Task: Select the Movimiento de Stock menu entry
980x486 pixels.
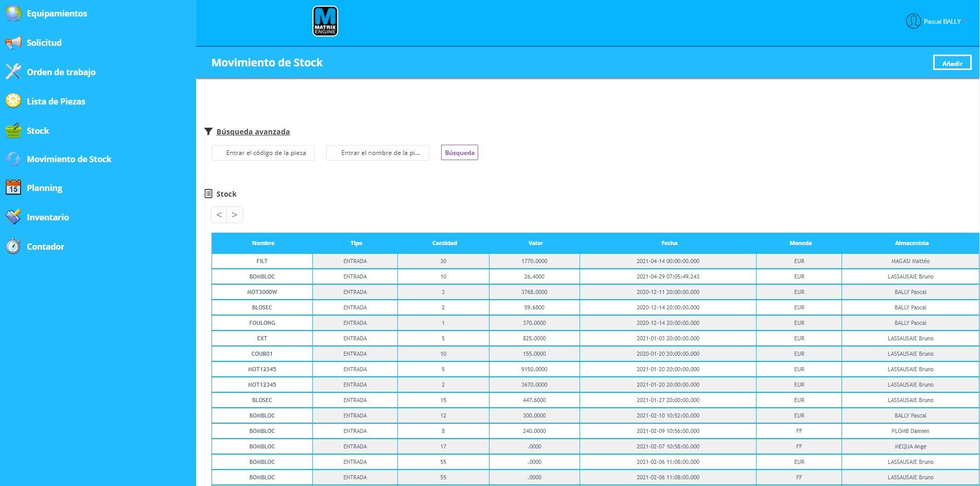Action: (x=69, y=159)
